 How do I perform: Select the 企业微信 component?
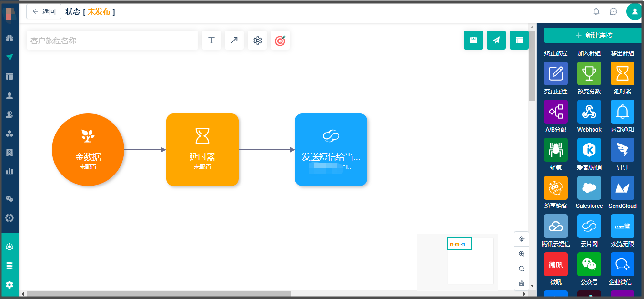[623, 264]
